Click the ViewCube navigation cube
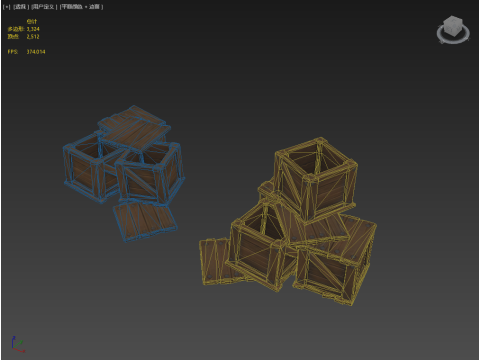This screenshot has width=480, height=360. [453, 26]
